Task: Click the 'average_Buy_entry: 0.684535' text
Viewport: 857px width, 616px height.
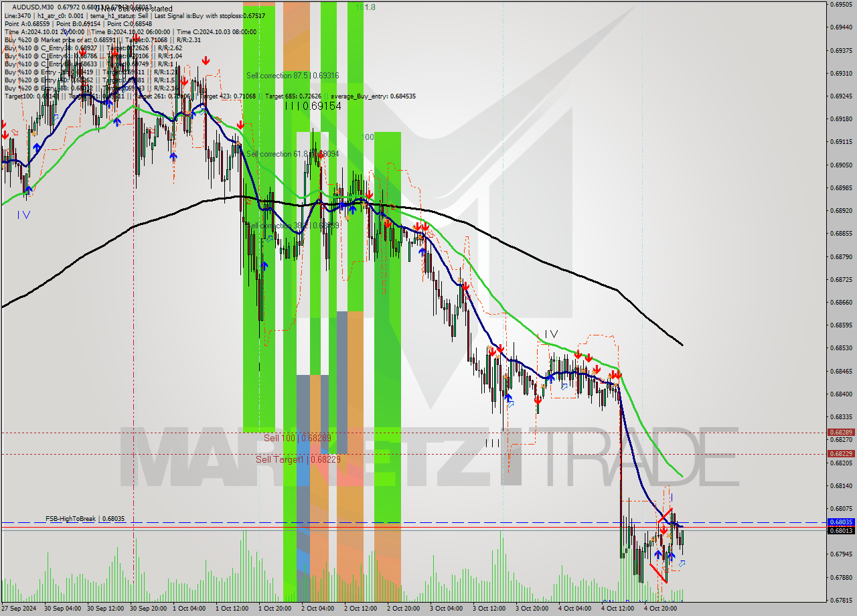Action: tap(373, 96)
